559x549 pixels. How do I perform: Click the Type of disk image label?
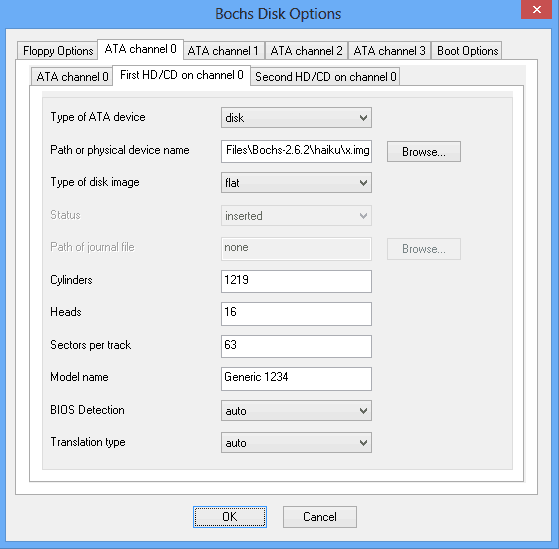click(x=95, y=182)
